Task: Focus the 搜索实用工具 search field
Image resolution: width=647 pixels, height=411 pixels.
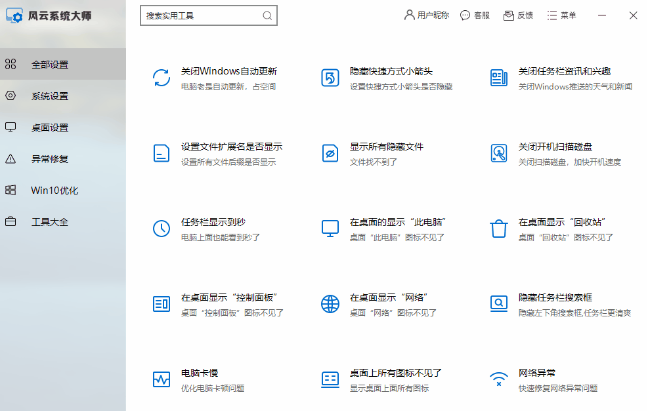Action: click(x=200, y=16)
